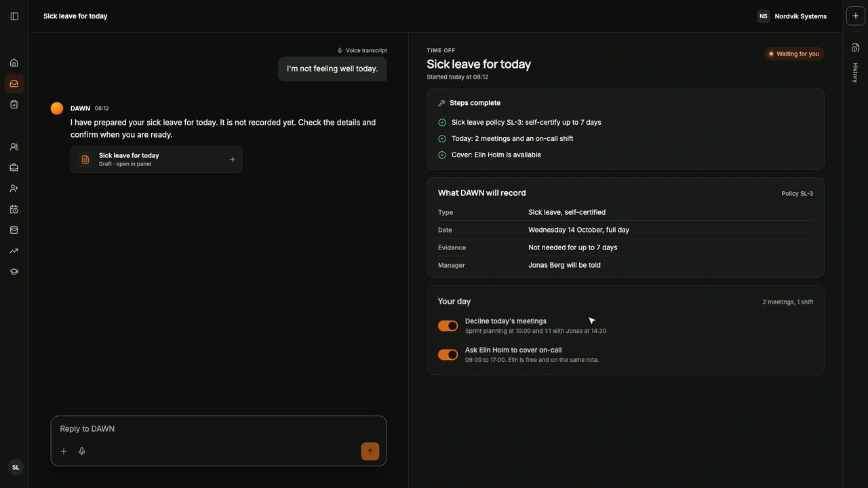Open the Home icon in sidebar
The image size is (868, 488).
14,63
